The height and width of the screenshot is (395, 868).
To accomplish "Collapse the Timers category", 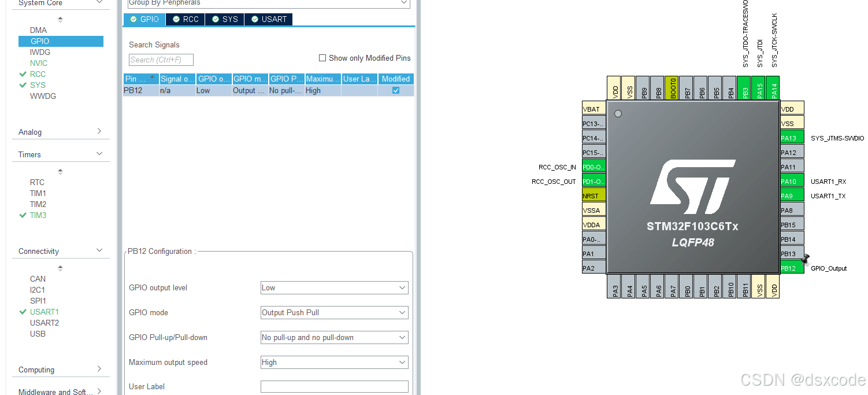I will click(99, 154).
